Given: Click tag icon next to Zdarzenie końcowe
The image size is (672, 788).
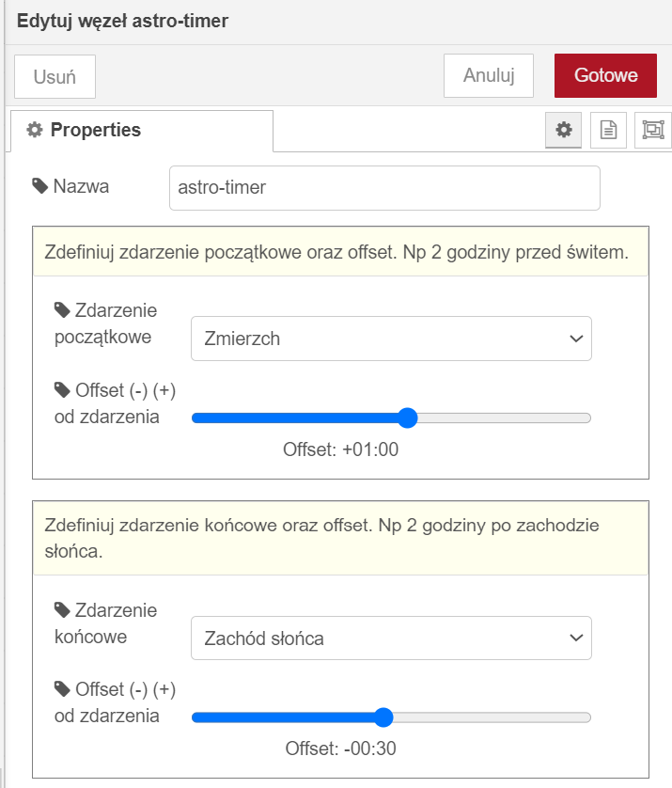Looking at the screenshot, I should pos(62,610).
